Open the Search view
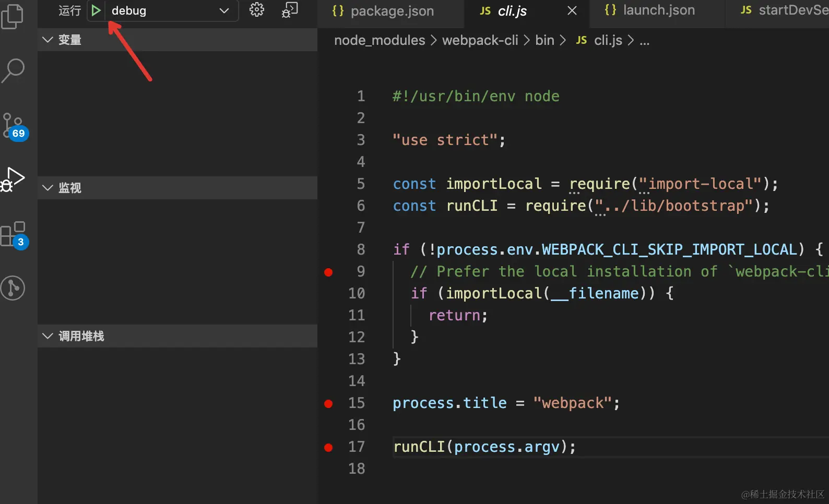Screen dimensions: 829x504 tap(13, 70)
